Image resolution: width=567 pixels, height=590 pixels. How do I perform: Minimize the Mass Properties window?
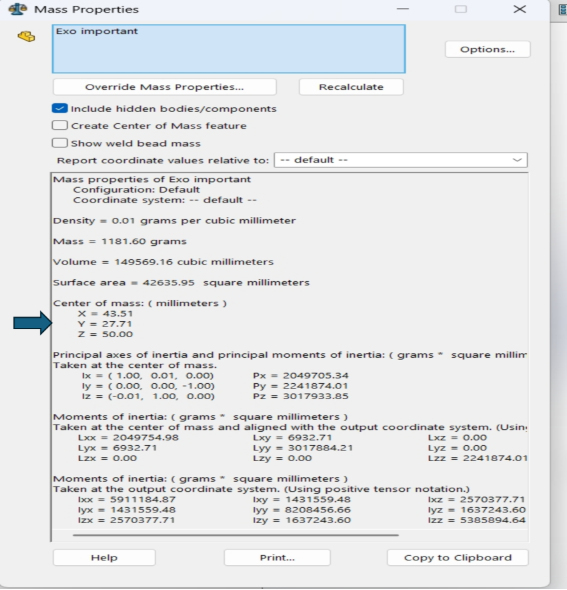403,9
